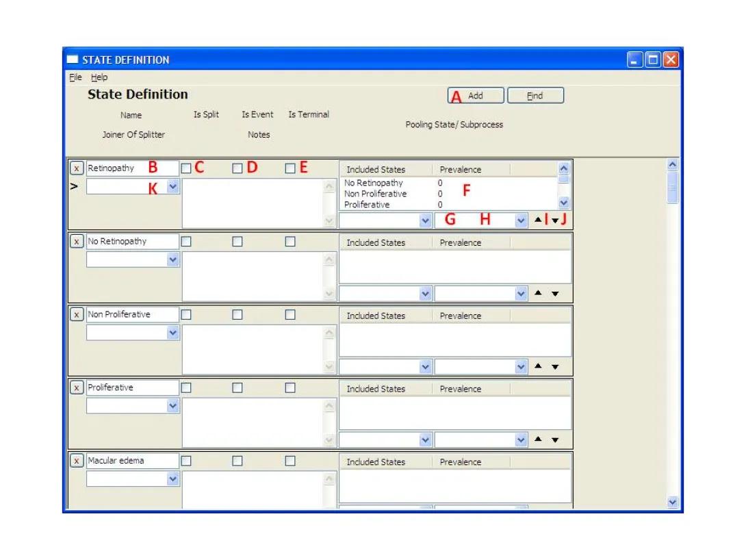This screenshot has height=560, width=746.
Task: Minimize the State Definition window
Action: (x=634, y=60)
